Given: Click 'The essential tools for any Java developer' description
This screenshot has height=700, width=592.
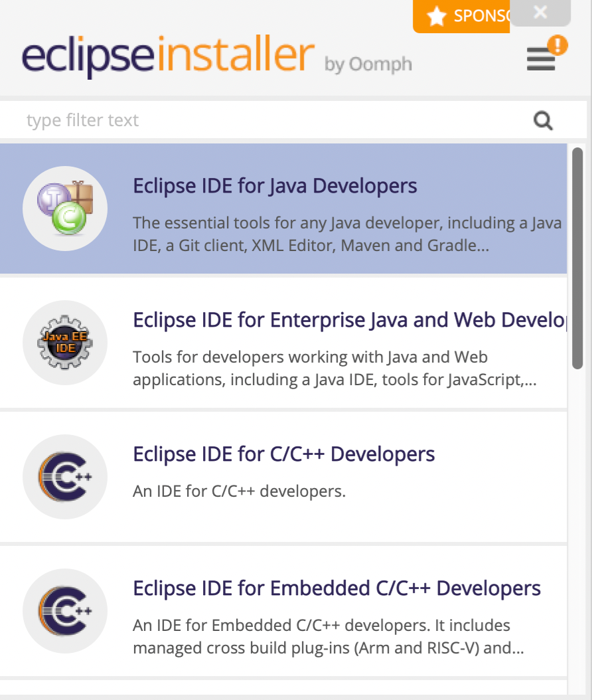Looking at the screenshot, I should (347, 234).
